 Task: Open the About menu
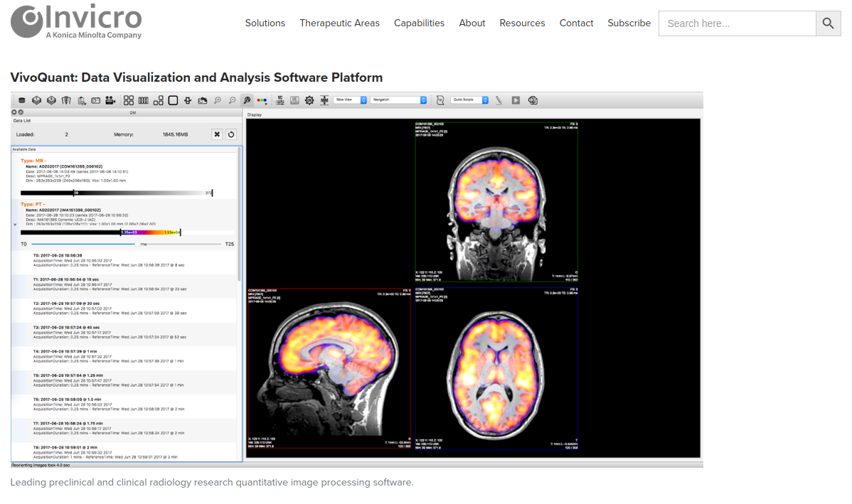(x=472, y=23)
